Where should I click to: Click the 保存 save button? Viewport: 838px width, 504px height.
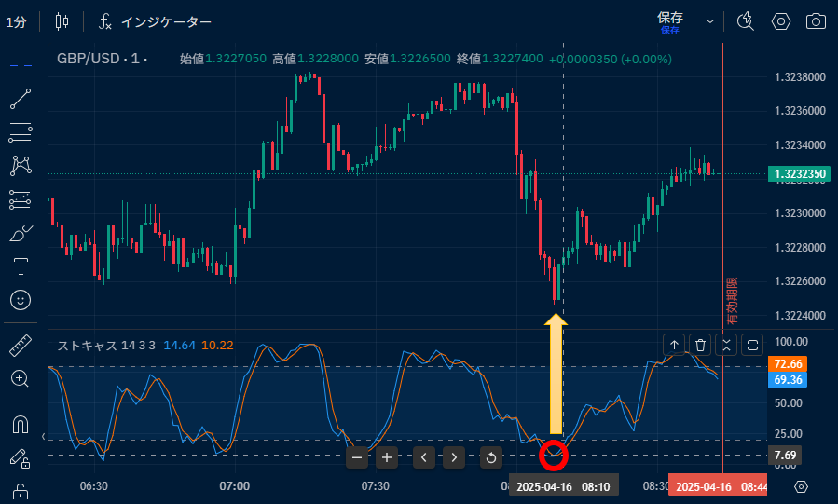click(670, 20)
